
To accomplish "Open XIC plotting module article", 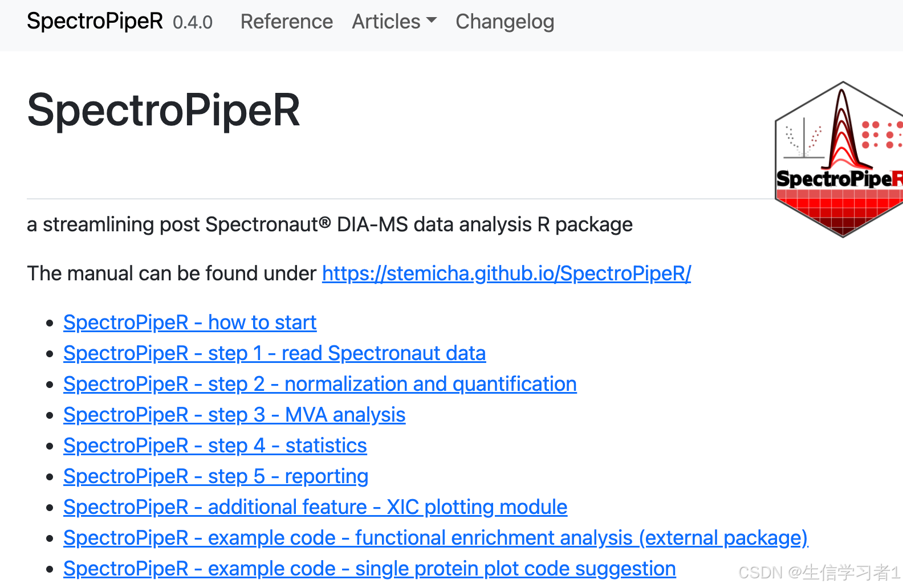I will tap(315, 507).
